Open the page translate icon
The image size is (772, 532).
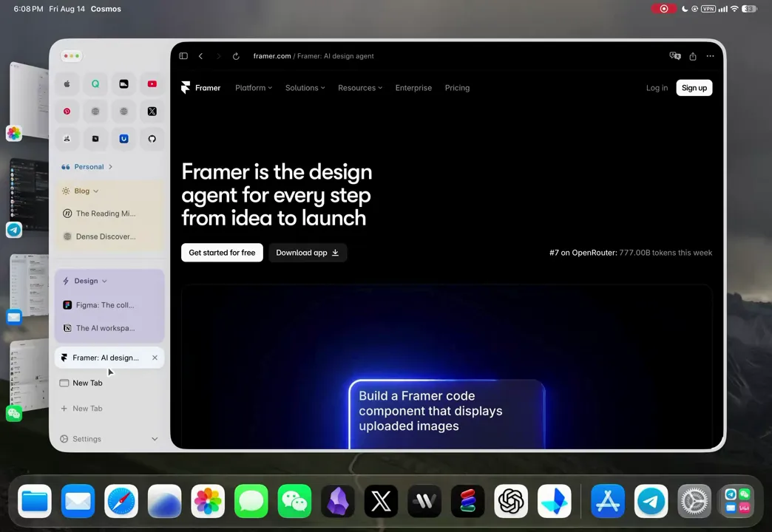(x=675, y=56)
